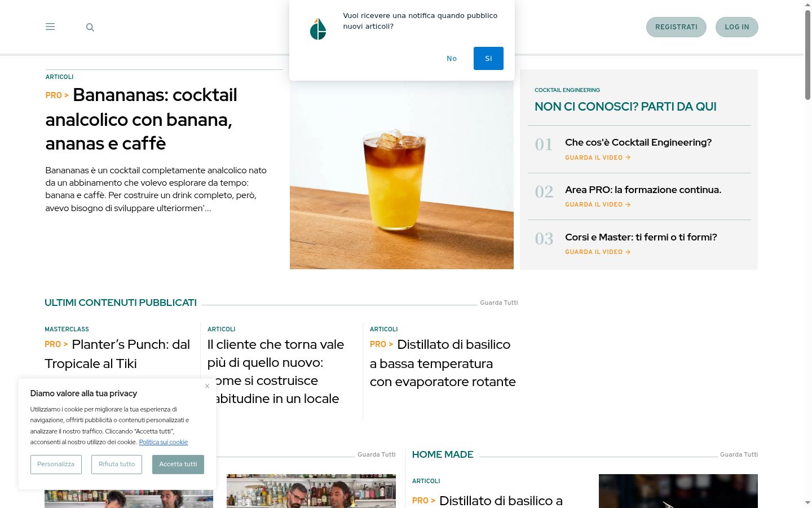Open the Politica sui cookie link

(163, 442)
